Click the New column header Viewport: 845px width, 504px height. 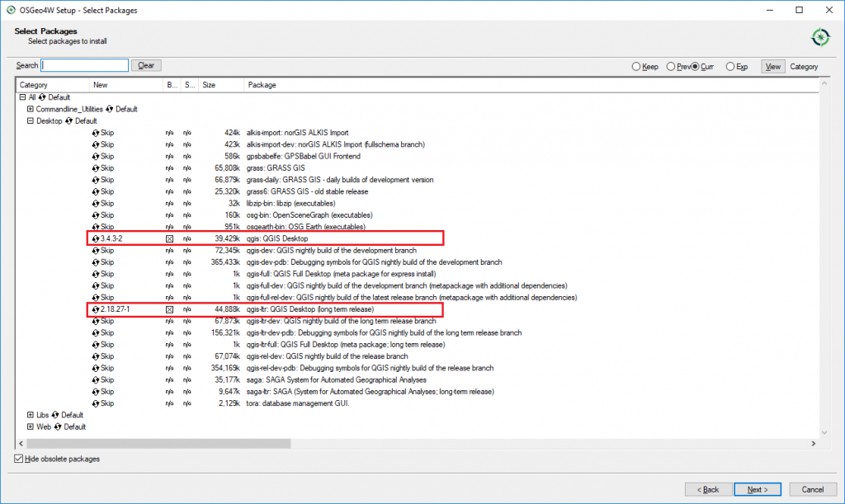click(x=126, y=85)
